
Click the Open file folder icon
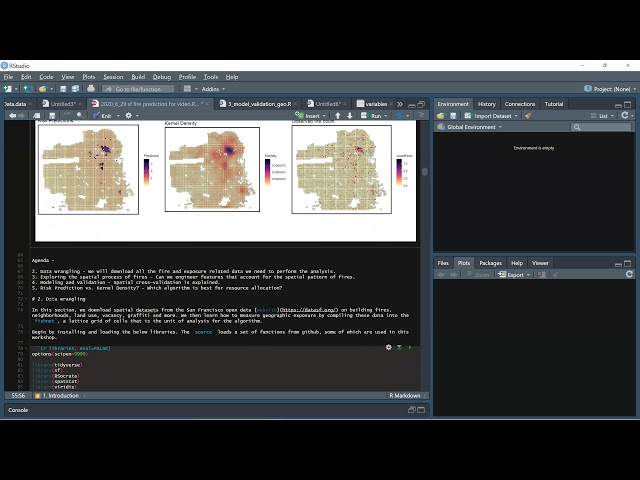point(42,89)
